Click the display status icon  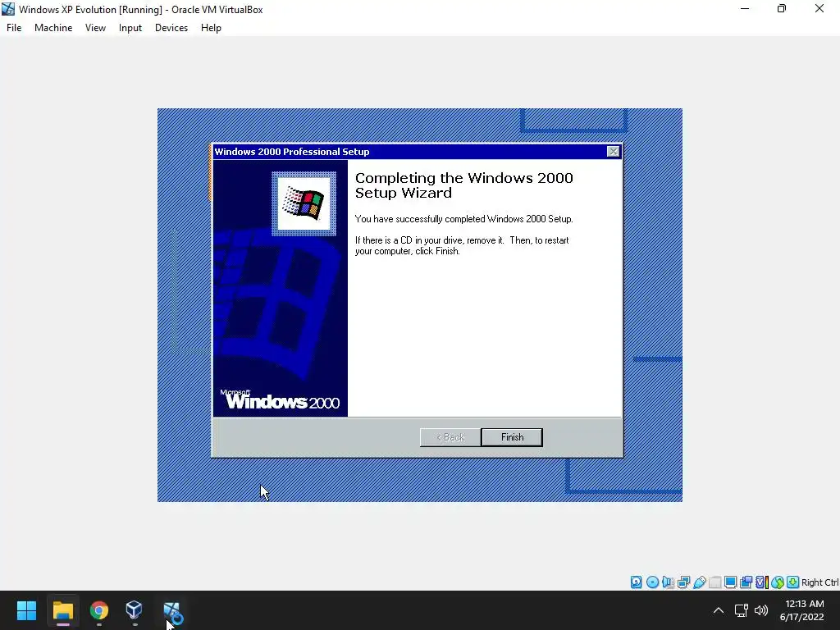coord(730,582)
